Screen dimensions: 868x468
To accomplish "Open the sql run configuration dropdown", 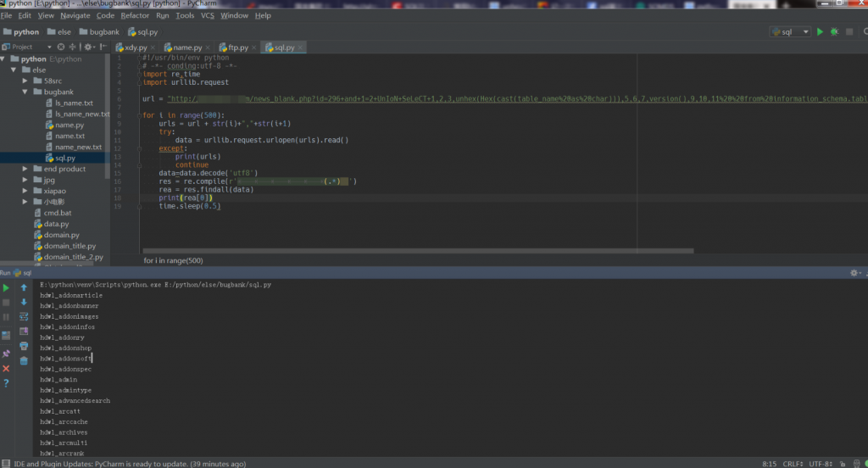I will point(790,32).
